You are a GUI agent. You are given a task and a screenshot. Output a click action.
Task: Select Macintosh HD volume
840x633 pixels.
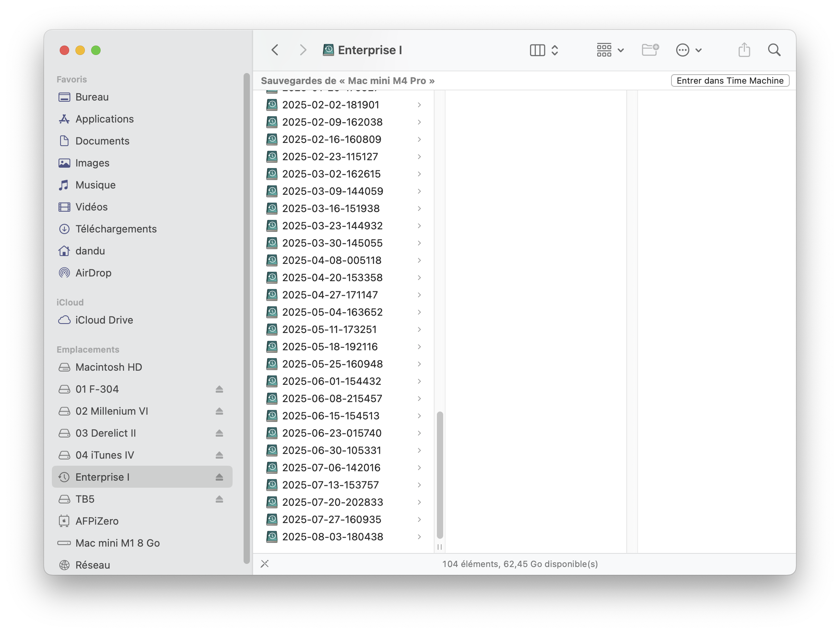click(x=142, y=367)
